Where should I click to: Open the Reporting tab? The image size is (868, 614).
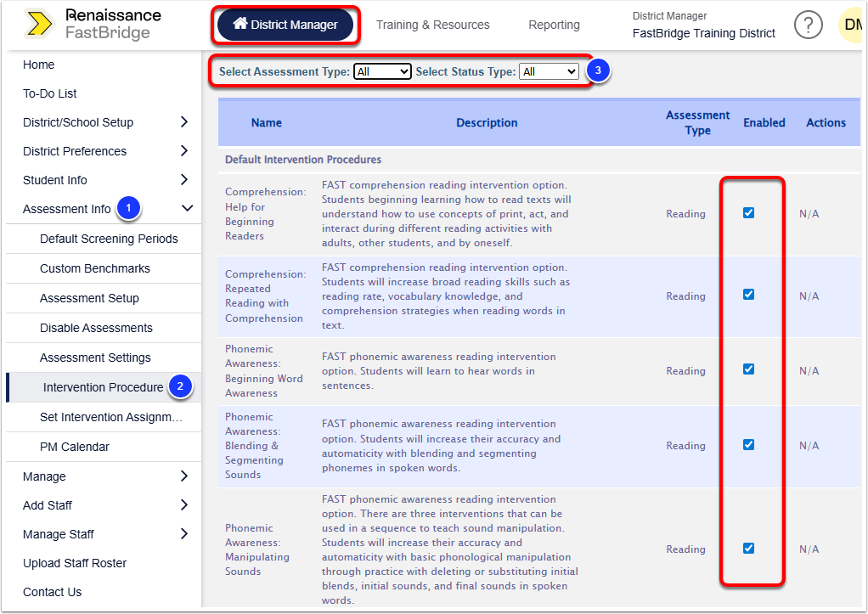click(x=554, y=25)
